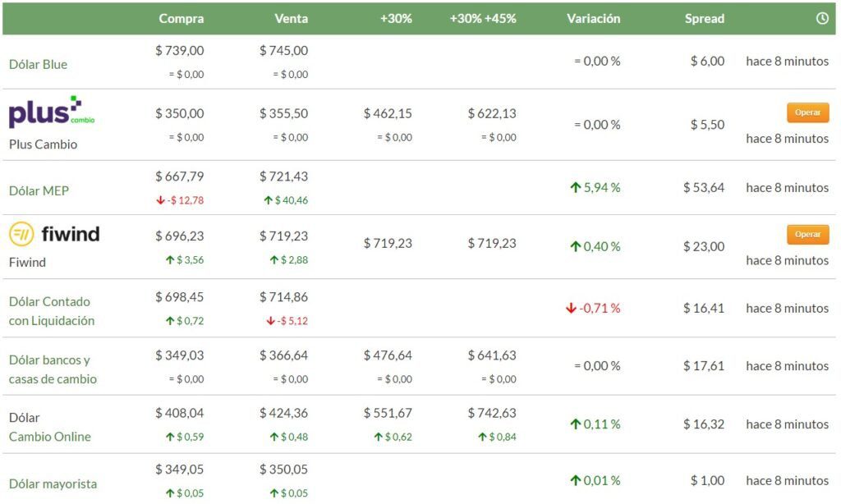This screenshot has width=841, height=504.
Task: Sort by the Venta column header
Action: pos(291,18)
